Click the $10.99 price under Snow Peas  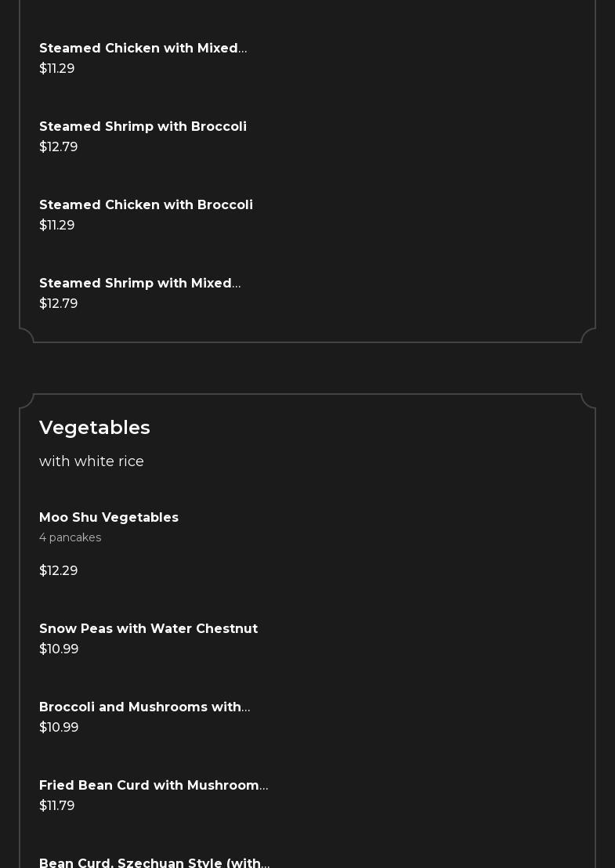[x=59, y=649]
